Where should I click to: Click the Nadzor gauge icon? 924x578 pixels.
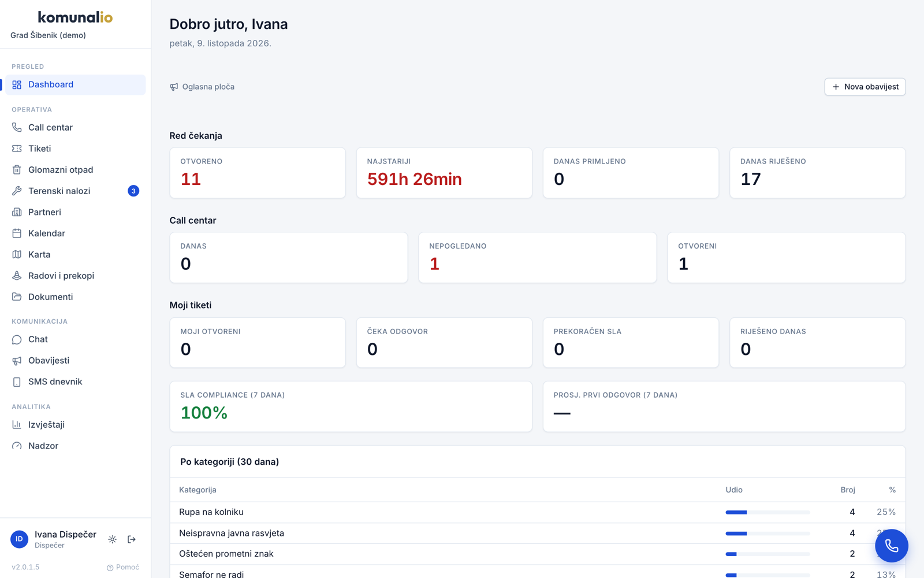17,446
